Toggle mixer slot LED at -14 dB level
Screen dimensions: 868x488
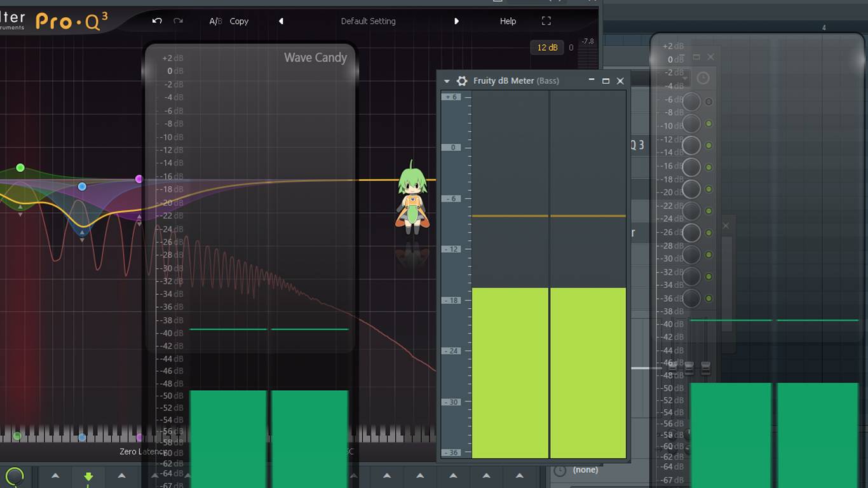pos(709,146)
